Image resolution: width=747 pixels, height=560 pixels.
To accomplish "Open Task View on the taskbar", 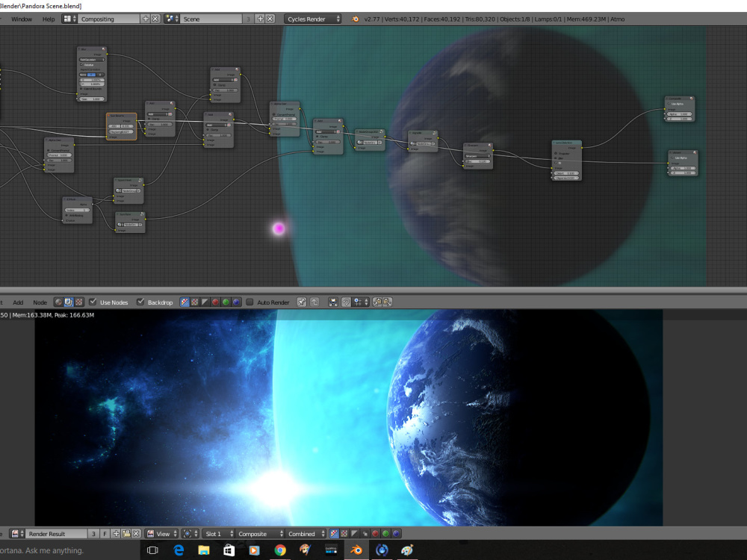I will click(152, 550).
